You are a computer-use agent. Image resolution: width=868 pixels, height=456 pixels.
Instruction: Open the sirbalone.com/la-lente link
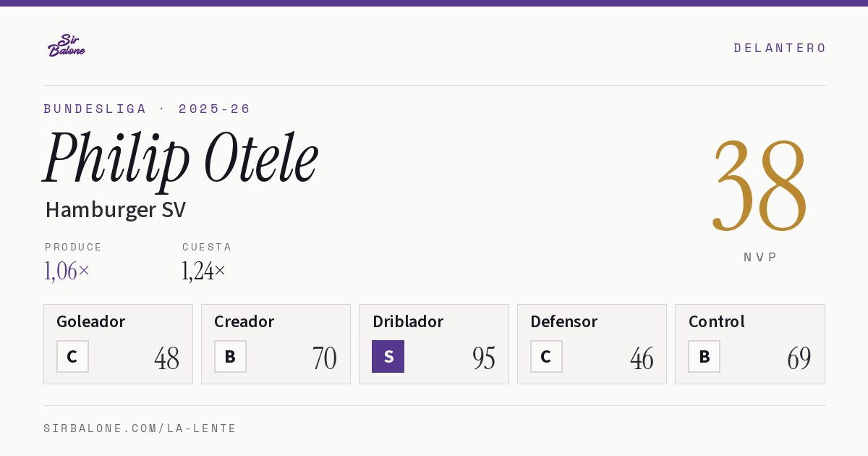[x=140, y=428]
